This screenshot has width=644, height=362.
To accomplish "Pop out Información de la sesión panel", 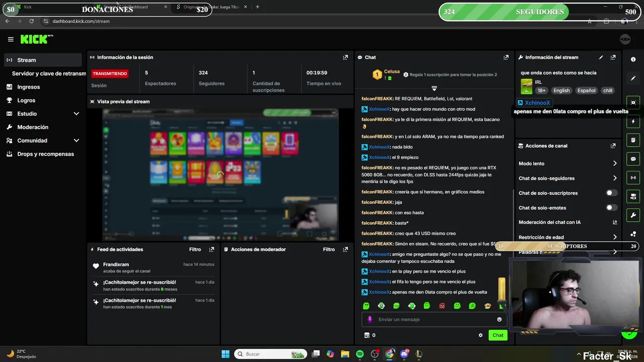I will [x=345, y=57].
